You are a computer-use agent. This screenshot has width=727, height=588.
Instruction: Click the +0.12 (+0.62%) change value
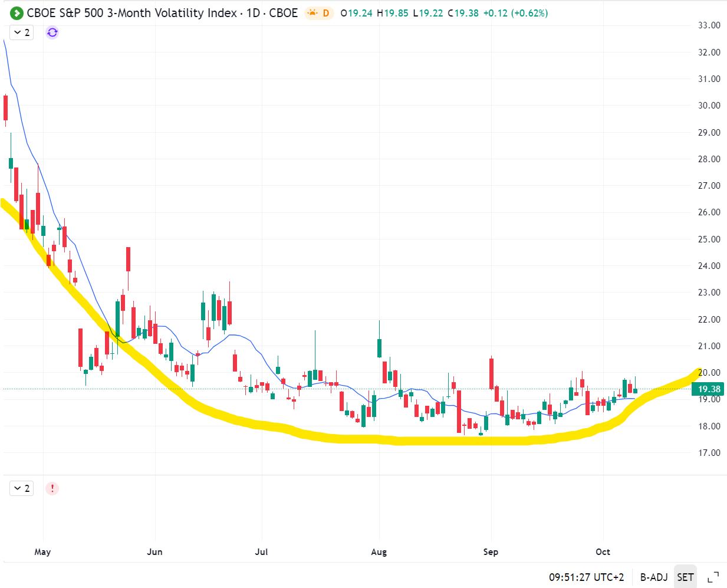[516, 13]
